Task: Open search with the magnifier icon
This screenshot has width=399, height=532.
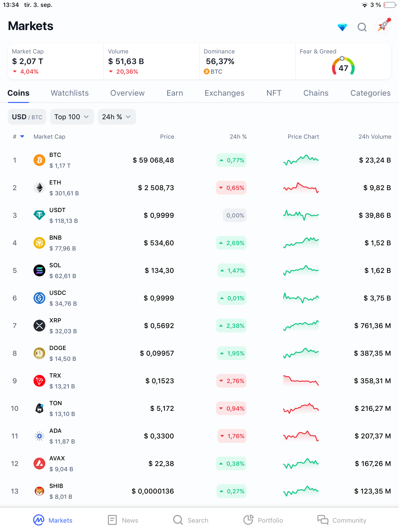Action: [362, 27]
